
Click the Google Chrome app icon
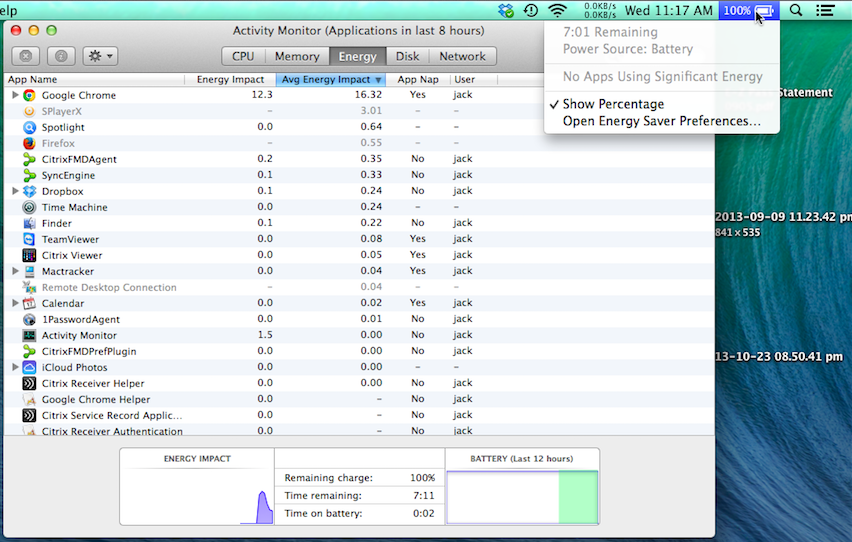point(29,95)
